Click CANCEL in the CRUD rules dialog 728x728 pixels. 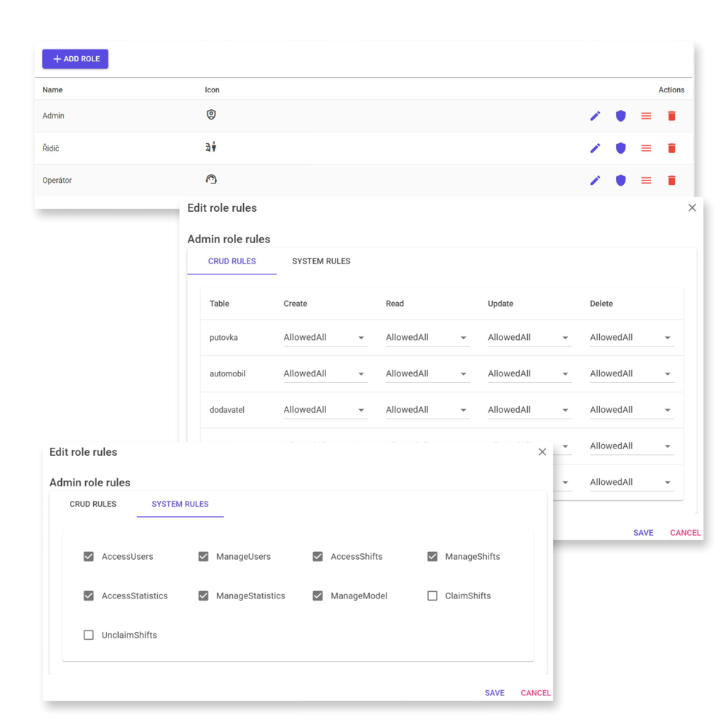685,533
